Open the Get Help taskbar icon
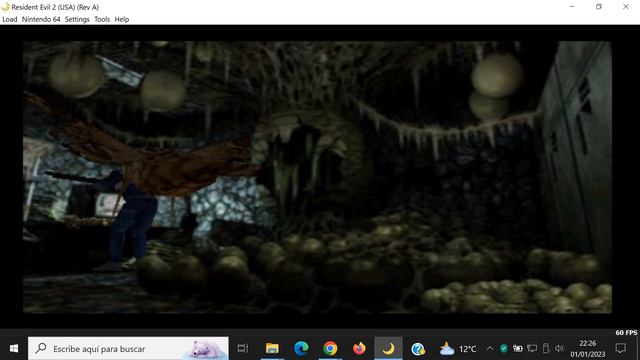 [418, 349]
